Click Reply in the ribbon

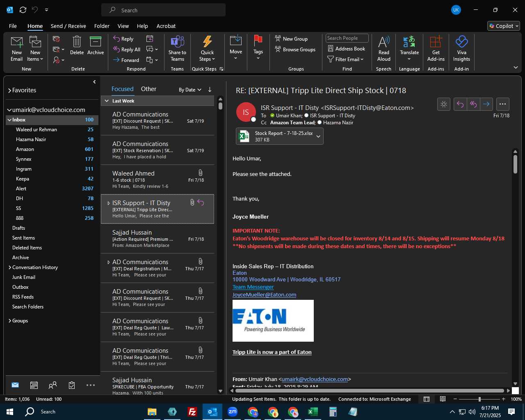tap(123, 39)
